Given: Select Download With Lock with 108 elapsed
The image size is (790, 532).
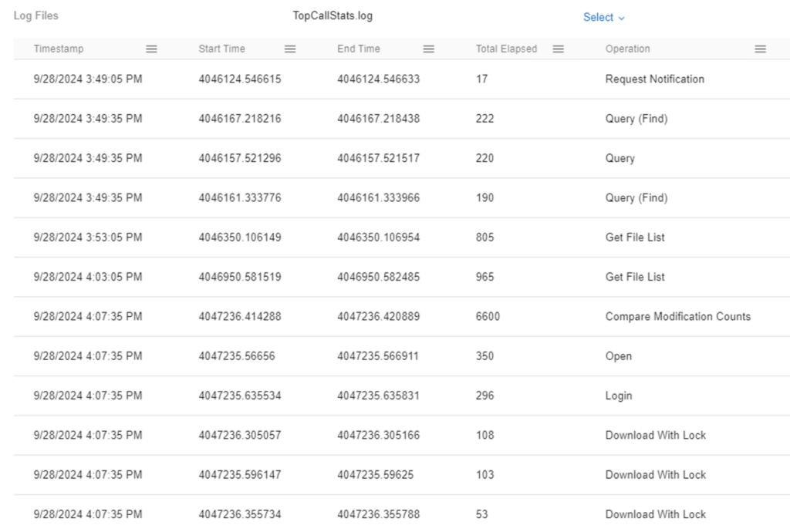Looking at the screenshot, I should pyautogui.click(x=656, y=436).
